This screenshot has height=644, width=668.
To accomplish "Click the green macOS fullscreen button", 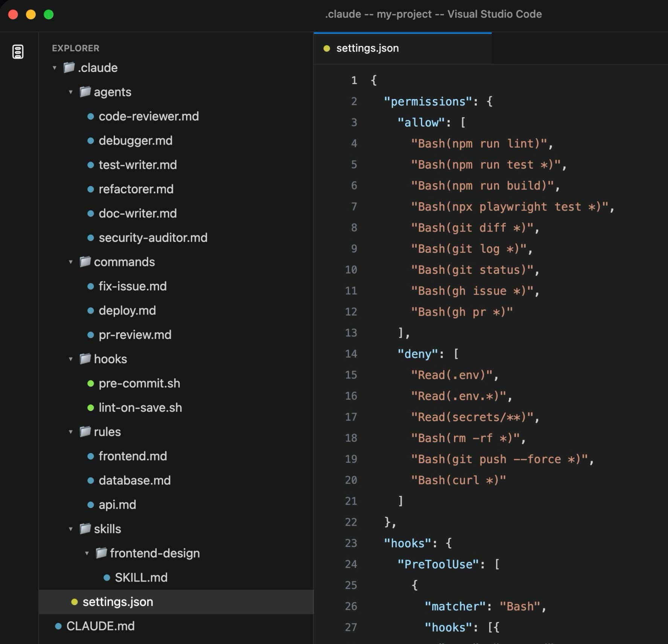I will (x=49, y=14).
